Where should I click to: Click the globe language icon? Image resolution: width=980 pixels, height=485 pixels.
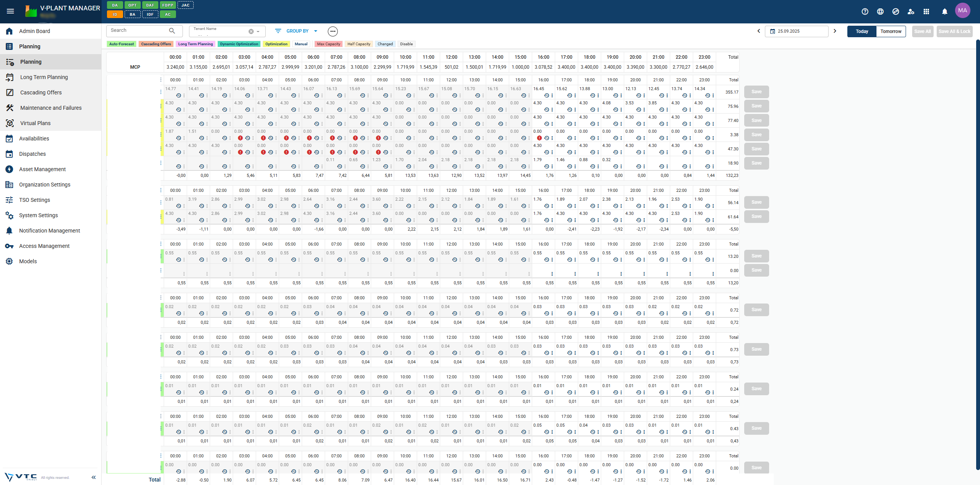(880, 12)
